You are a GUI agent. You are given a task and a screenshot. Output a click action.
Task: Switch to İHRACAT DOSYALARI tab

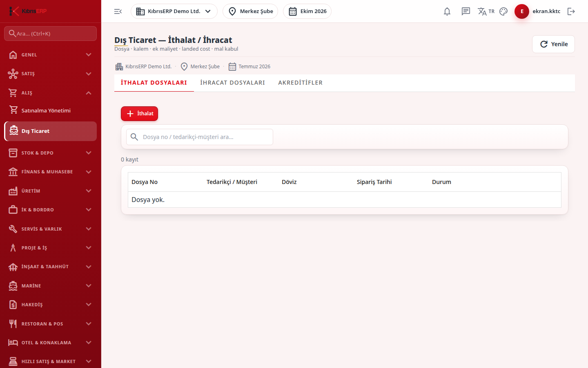click(x=232, y=83)
